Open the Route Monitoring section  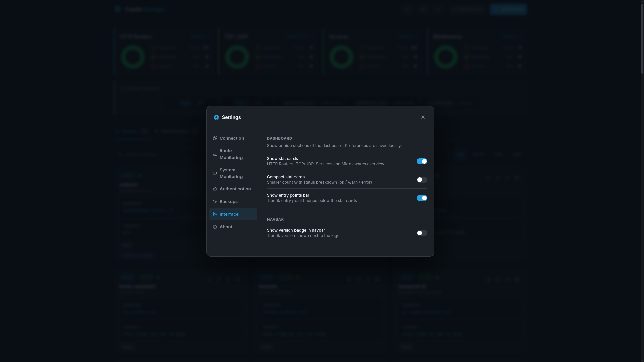(x=231, y=154)
